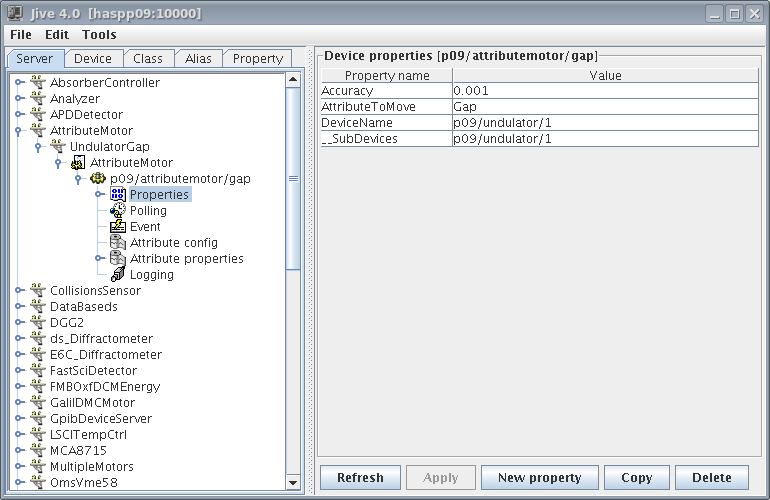Click the FastSciDetector server icon

38,370
